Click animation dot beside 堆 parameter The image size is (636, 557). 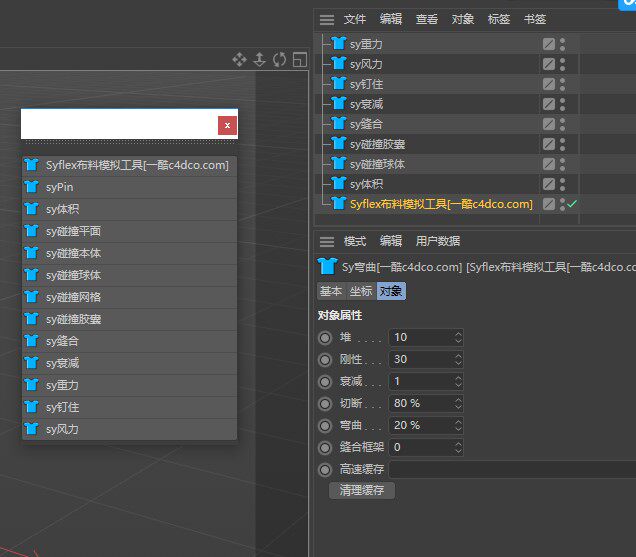pyautogui.click(x=325, y=338)
